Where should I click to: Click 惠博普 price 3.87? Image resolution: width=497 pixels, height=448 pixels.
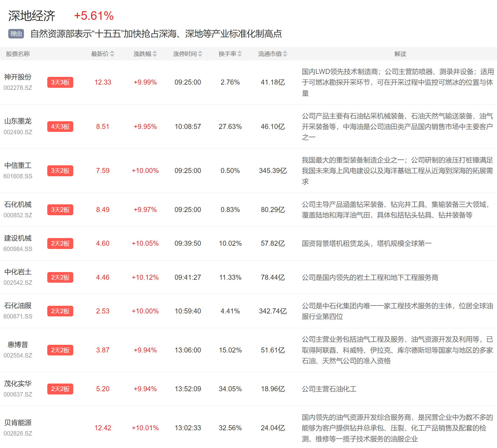point(103,350)
